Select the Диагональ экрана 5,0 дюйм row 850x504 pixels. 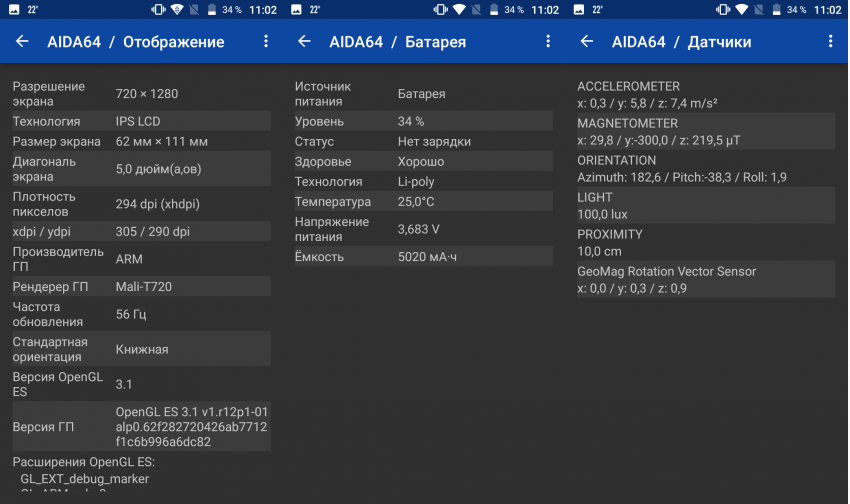[x=141, y=169]
